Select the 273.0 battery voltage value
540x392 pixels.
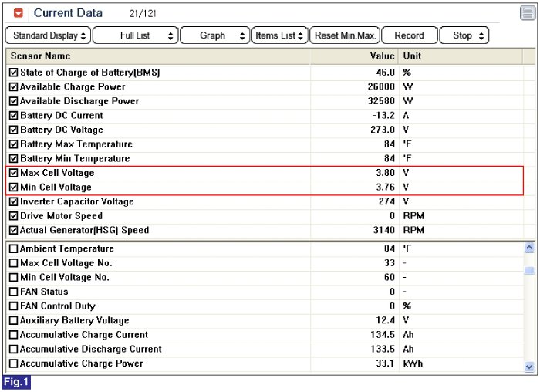click(x=383, y=130)
